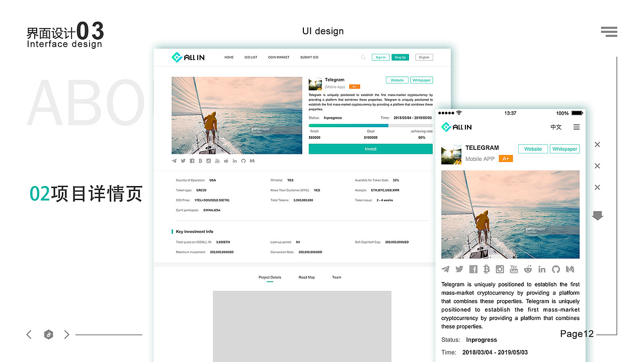The width and height of the screenshot is (644, 362).
Task: Click the Sing Up button
Action: (x=400, y=57)
